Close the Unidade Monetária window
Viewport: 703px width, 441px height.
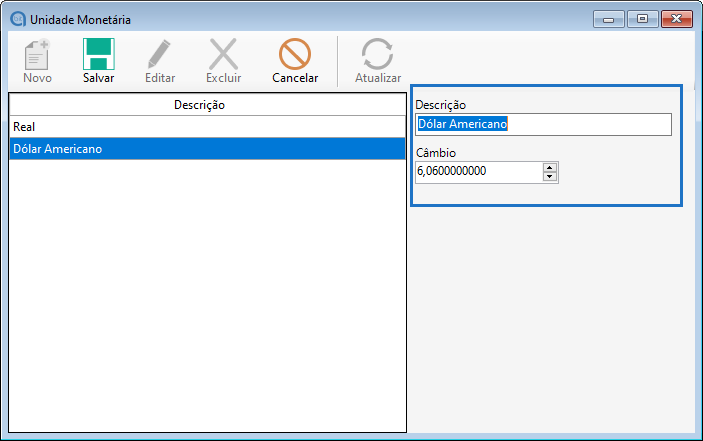point(677,18)
